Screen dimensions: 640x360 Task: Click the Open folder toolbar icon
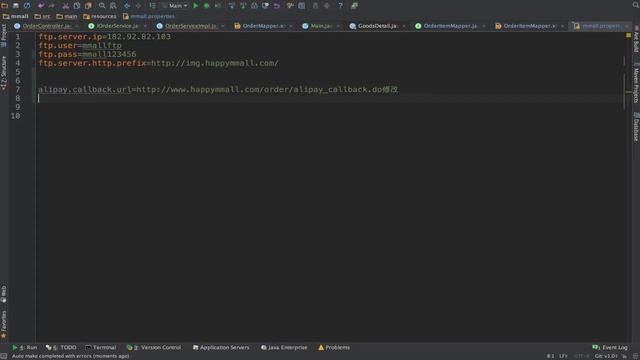(x=4, y=6)
